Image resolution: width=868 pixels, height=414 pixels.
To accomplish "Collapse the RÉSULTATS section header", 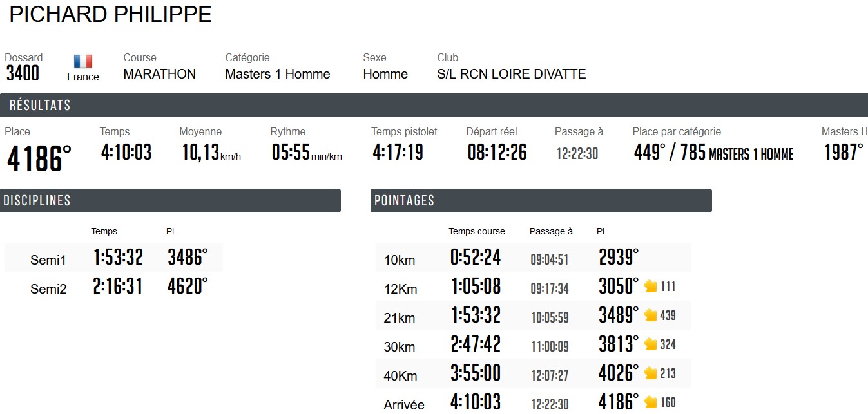I will [434, 106].
